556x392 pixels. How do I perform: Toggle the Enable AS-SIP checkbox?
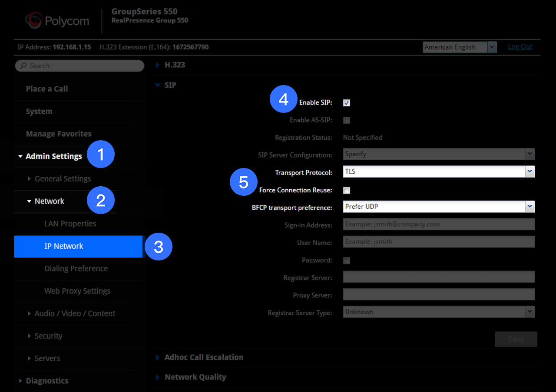pos(347,120)
